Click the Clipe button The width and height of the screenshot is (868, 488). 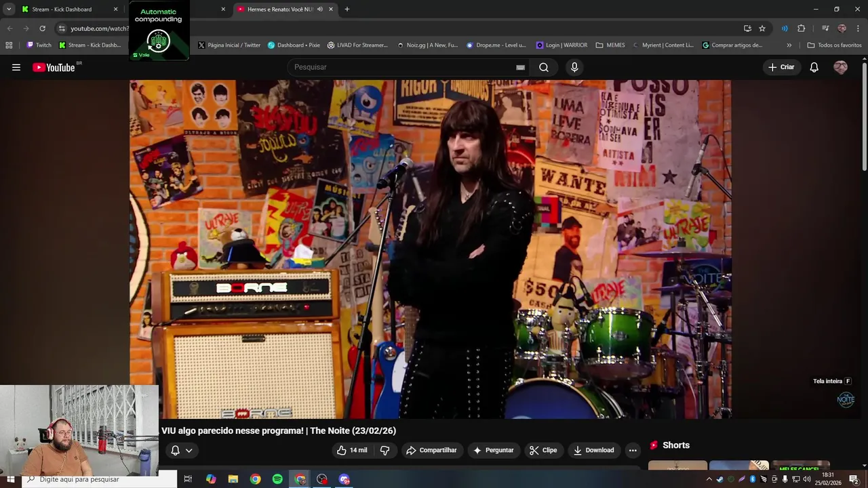[x=543, y=450]
